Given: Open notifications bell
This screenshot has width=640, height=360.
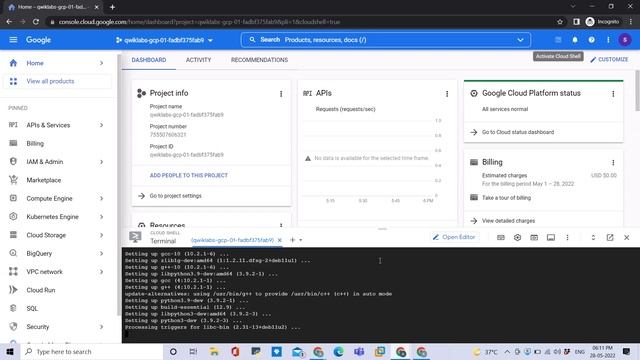Looking at the screenshot, I should tap(575, 40).
